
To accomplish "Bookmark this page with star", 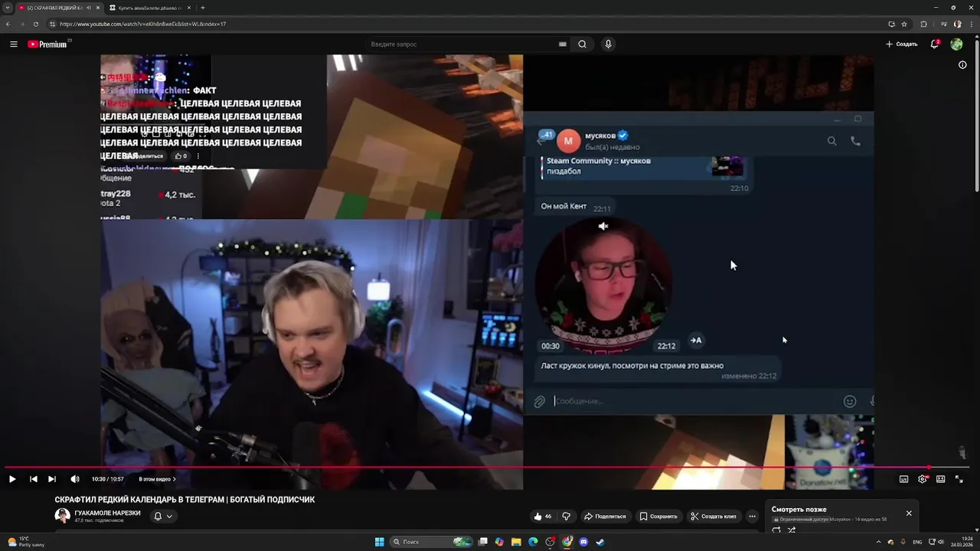I will click(904, 24).
